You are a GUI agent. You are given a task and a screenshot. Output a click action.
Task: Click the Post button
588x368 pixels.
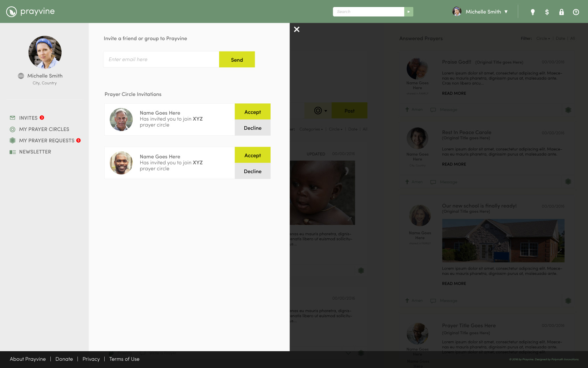pos(349,110)
